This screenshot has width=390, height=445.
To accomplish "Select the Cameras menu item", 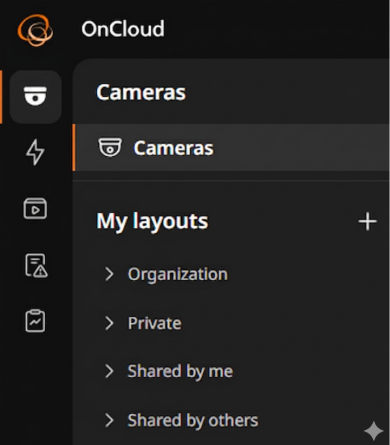I will [x=231, y=148].
